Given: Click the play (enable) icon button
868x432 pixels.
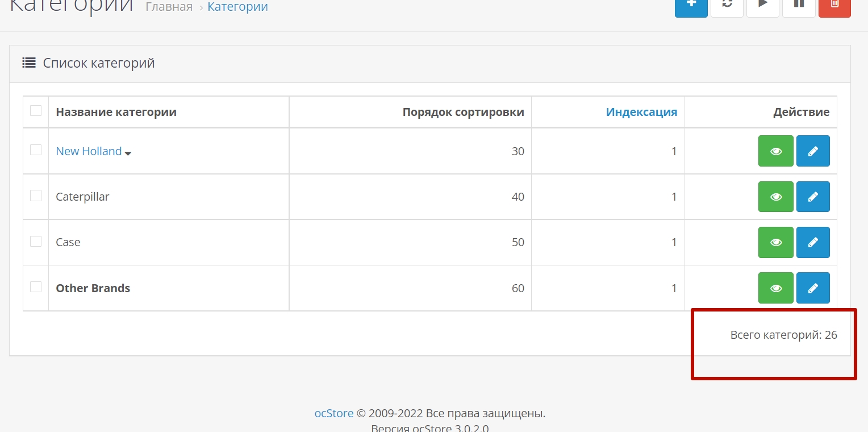Looking at the screenshot, I should (763, 6).
